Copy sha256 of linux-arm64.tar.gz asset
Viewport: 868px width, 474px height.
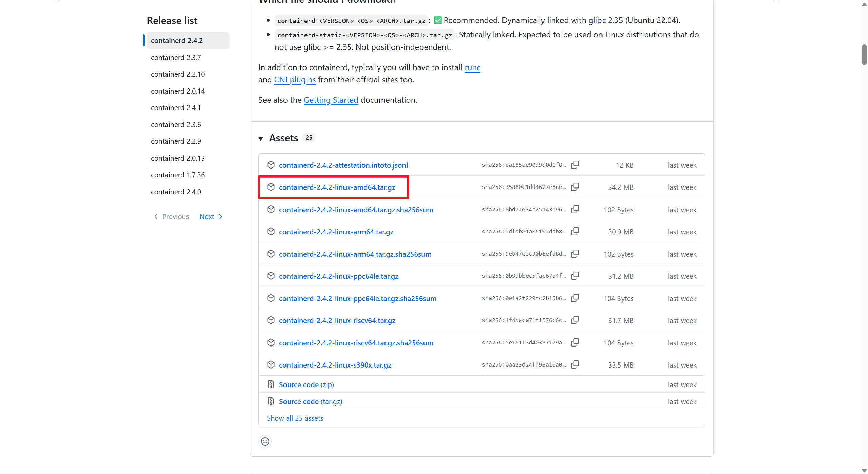[575, 231]
